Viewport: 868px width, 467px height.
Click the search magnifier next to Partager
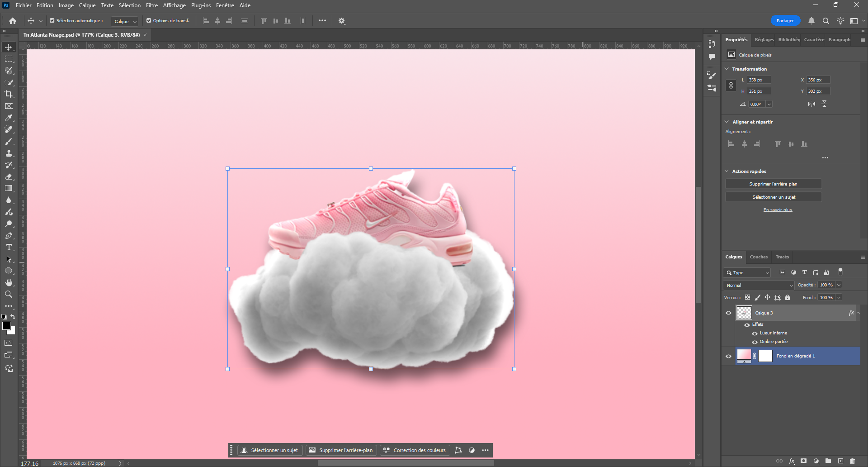pos(826,21)
